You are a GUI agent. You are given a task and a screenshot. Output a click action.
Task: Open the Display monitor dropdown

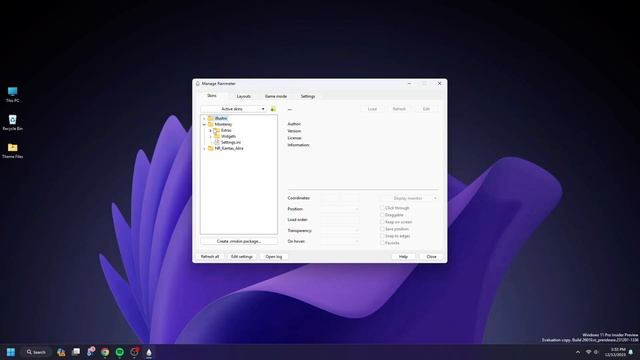tap(410, 198)
